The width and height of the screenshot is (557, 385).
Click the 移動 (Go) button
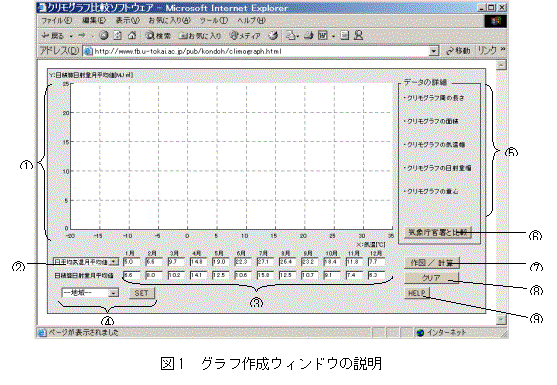click(458, 51)
